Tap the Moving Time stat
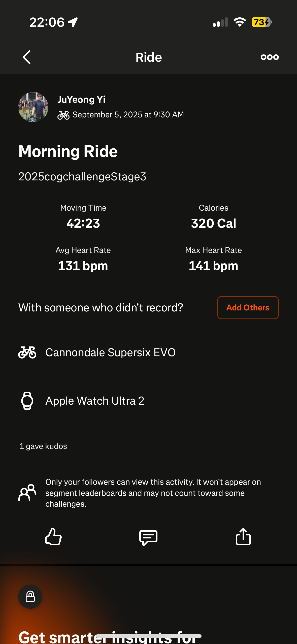The width and height of the screenshot is (297, 644). (x=83, y=217)
